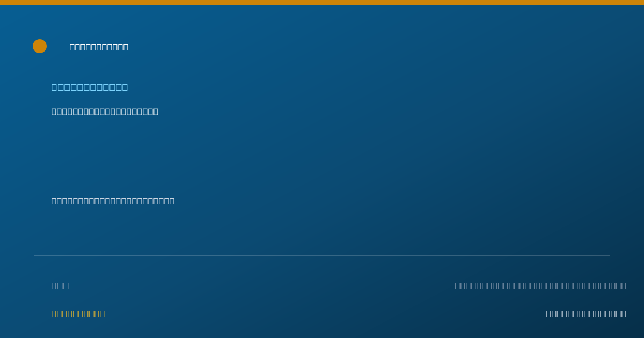Click the first character of the long gray footer line

(458, 285)
